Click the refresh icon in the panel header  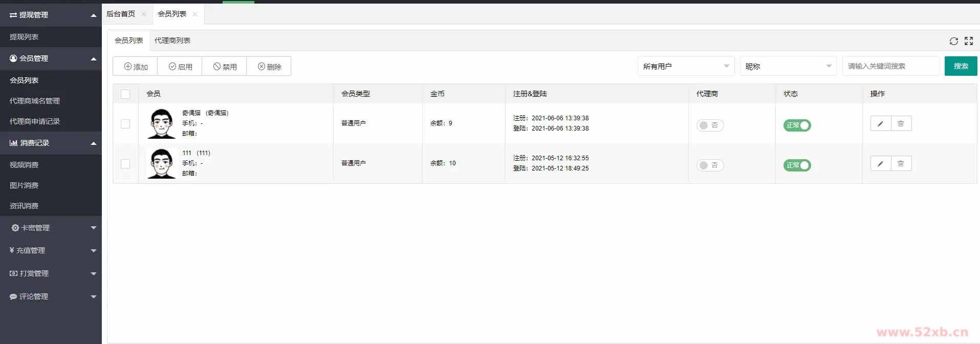click(x=953, y=41)
